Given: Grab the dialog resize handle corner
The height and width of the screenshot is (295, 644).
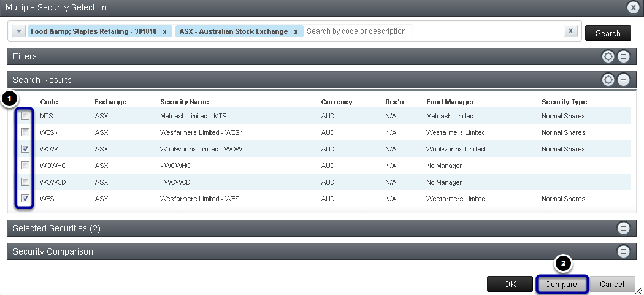Looking at the screenshot, I should [x=639, y=290].
